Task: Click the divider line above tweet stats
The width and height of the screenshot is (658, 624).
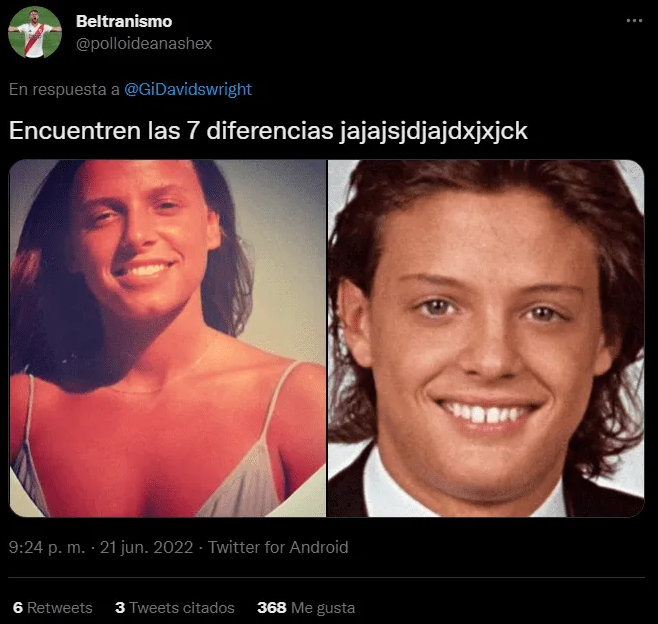Action: tap(326, 577)
